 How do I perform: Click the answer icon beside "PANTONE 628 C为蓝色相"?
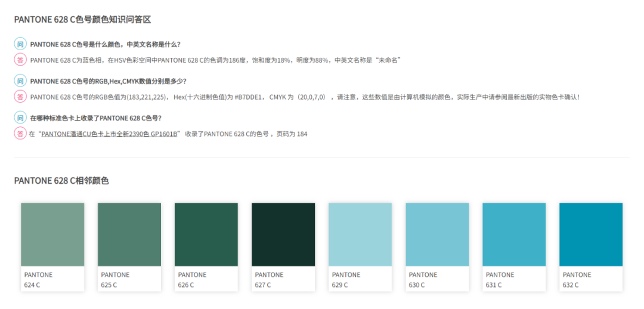click(x=20, y=60)
